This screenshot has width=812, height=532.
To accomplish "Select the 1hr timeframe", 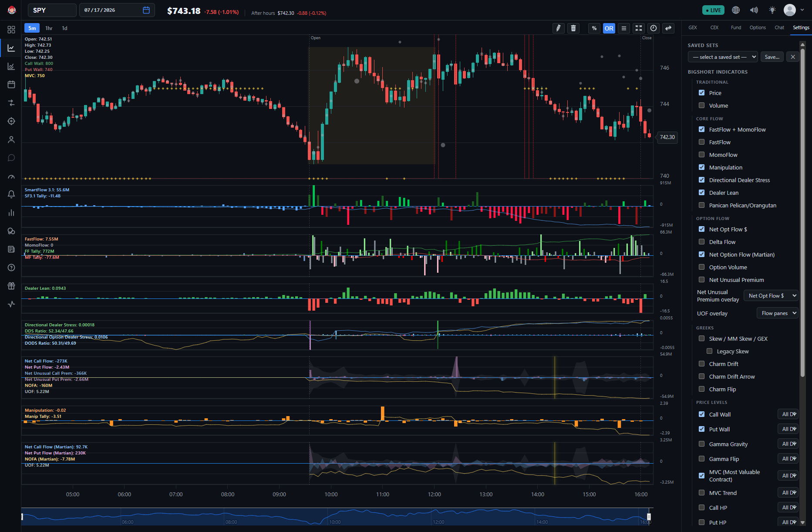I will pyautogui.click(x=49, y=28).
